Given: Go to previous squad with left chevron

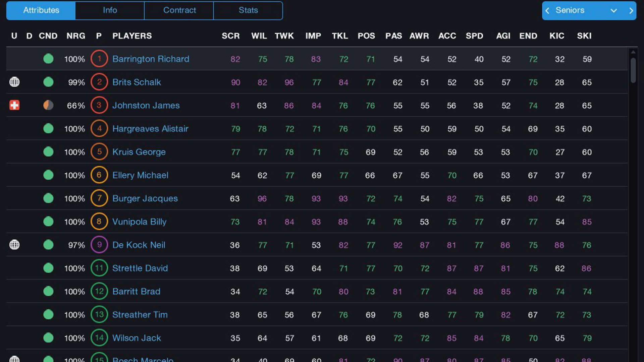Looking at the screenshot, I should click(547, 11).
